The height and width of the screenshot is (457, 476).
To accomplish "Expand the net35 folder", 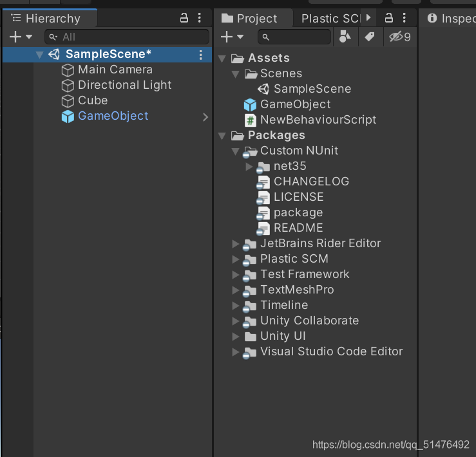I will coord(249,166).
